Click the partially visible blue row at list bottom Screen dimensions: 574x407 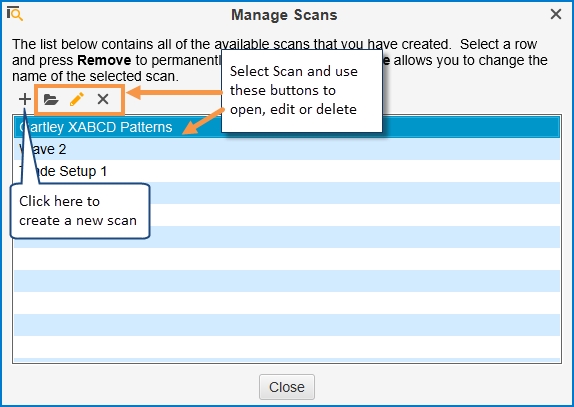[287, 361]
